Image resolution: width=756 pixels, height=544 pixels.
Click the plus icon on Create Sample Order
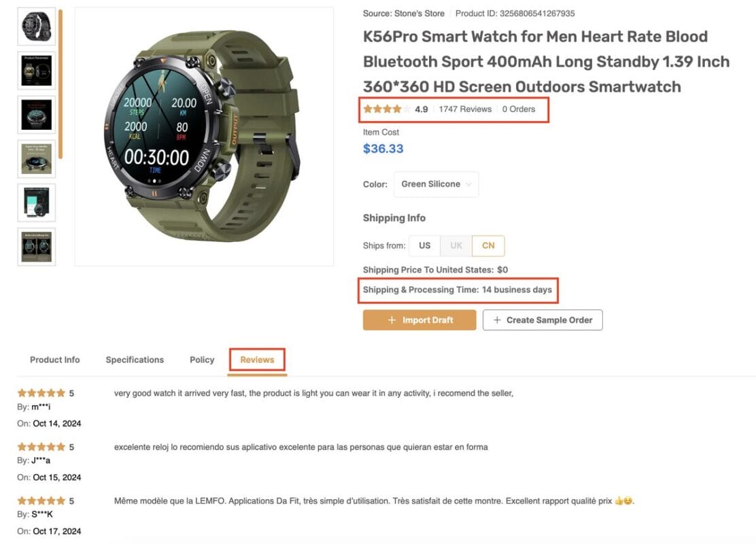497,320
